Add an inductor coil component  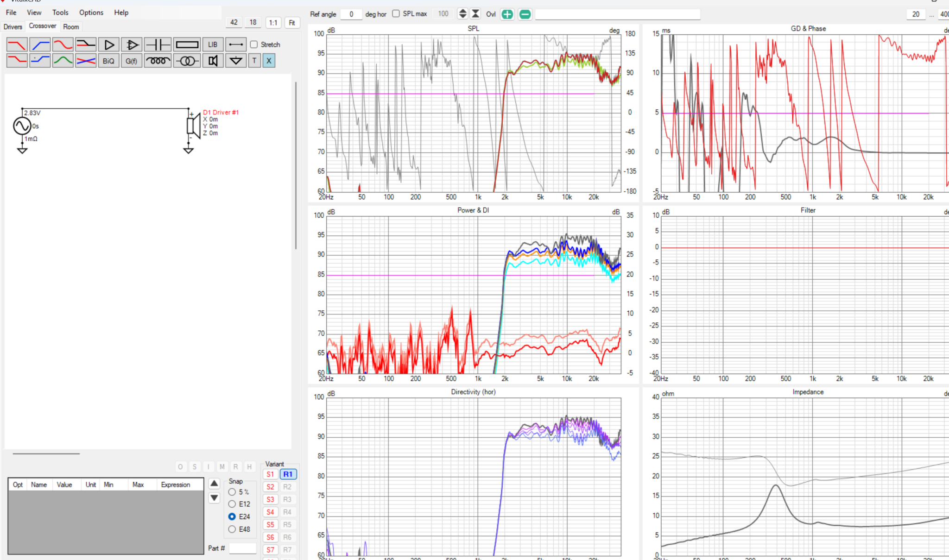click(158, 61)
